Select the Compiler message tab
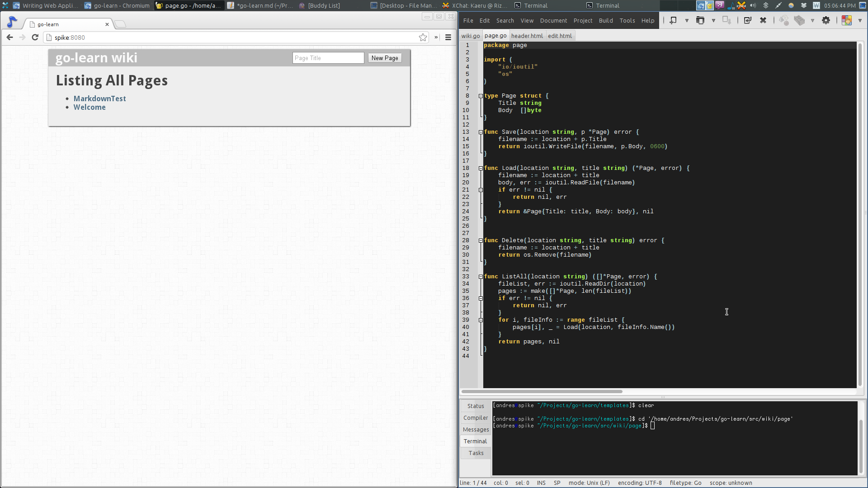 pyautogui.click(x=476, y=418)
